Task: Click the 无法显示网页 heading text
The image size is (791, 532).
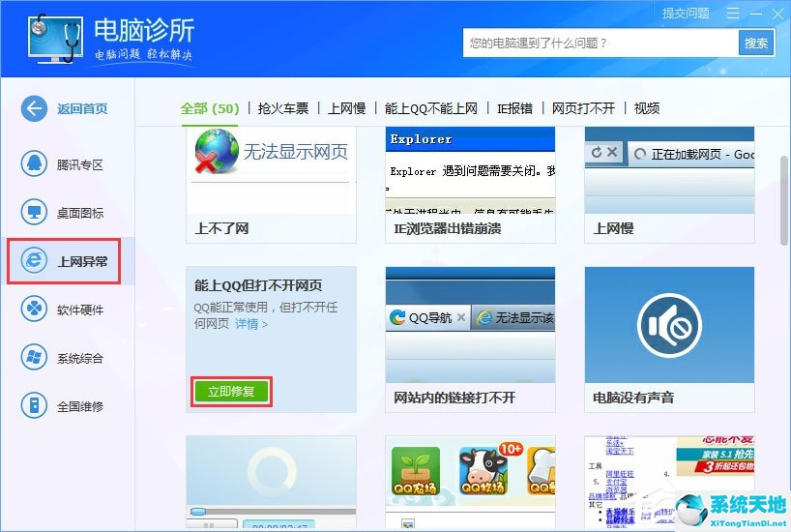Action: [x=296, y=152]
